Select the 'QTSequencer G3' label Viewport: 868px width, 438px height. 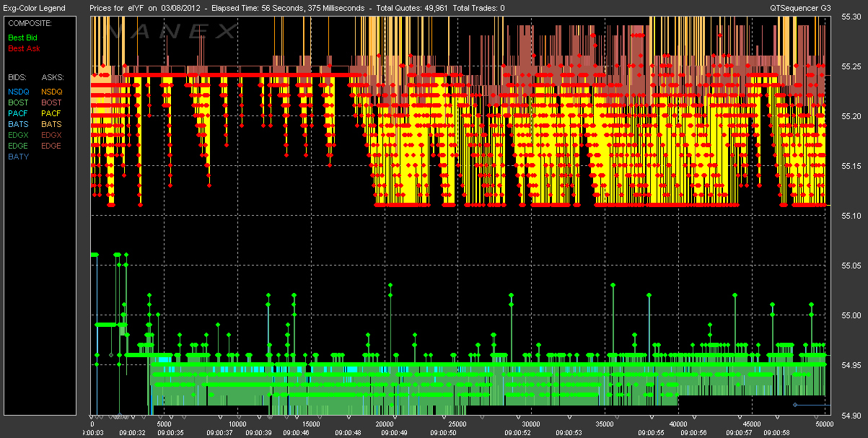[x=799, y=8]
